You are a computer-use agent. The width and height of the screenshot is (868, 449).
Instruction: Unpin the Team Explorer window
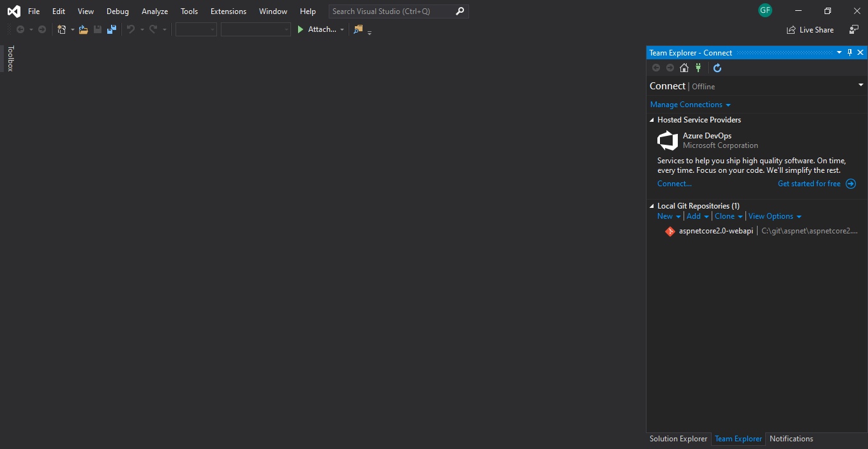click(849, 52)
